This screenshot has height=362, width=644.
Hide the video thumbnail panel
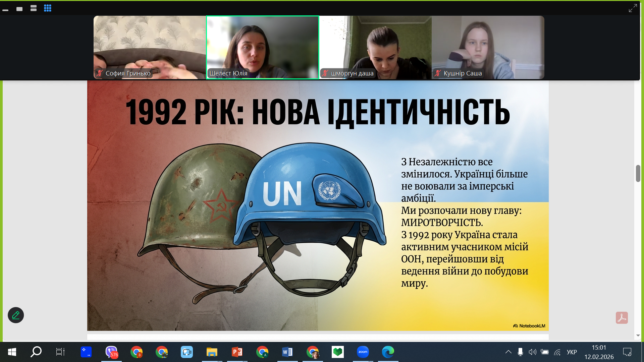click(x=5, y=10)
